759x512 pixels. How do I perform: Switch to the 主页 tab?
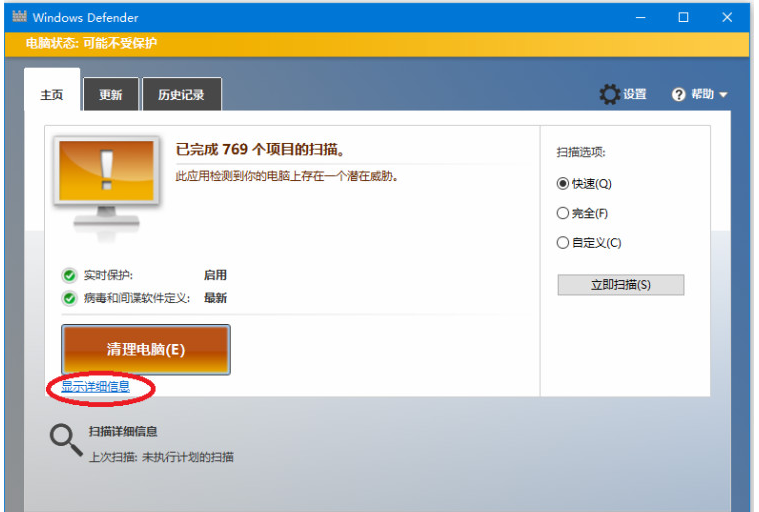[x=52, y=90]
